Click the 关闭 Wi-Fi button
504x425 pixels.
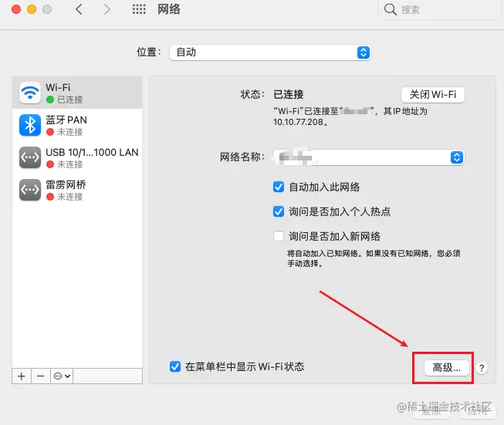pyautogui.click(x=433, y=95)
